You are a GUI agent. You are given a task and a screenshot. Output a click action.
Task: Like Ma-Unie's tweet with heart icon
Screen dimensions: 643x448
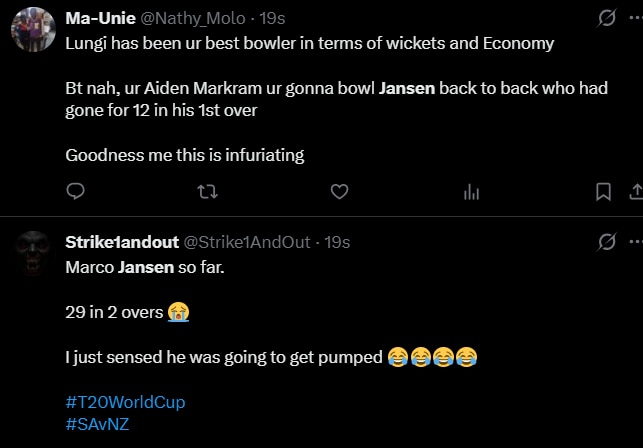pos(339,191)
